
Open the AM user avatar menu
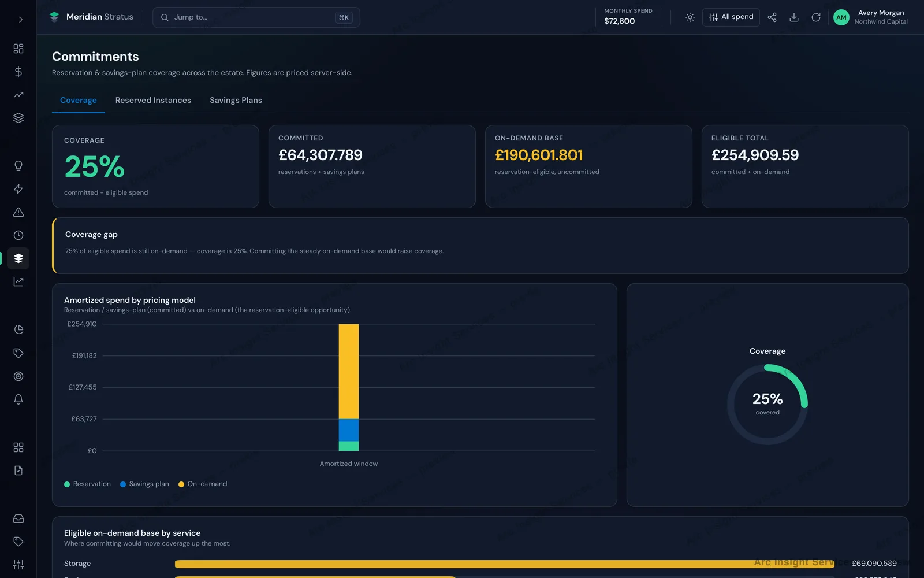pyautogui.click(x=841, y=17)
